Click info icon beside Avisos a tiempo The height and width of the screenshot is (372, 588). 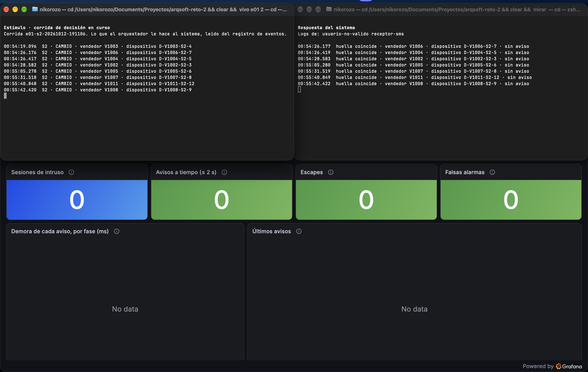[x=224, y=172]
